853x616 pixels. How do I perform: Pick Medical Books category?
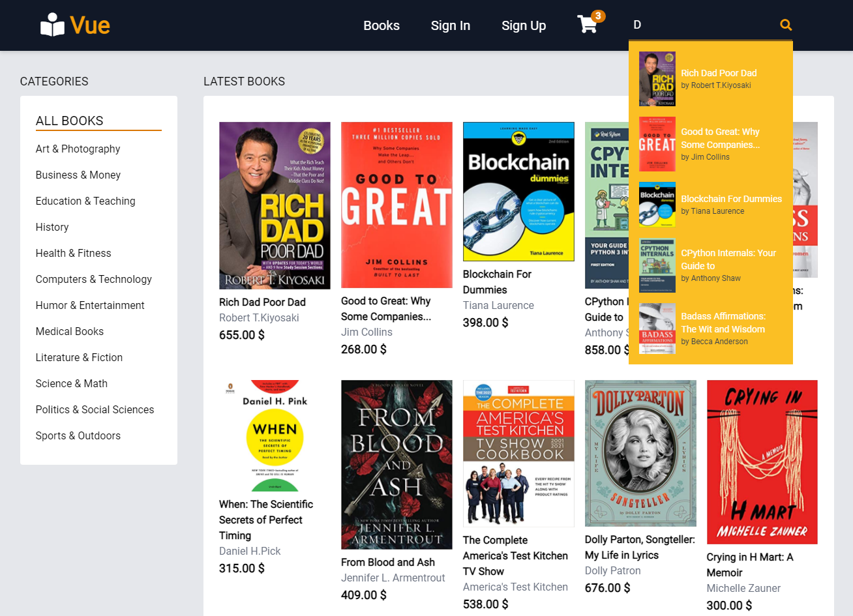click(x=70, y=331)
